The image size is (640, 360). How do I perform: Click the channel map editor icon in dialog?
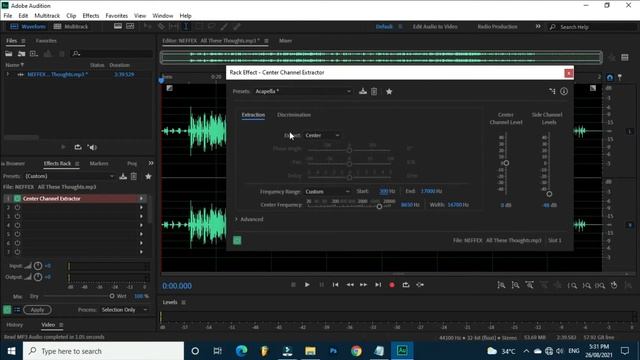tap(552, 91)
